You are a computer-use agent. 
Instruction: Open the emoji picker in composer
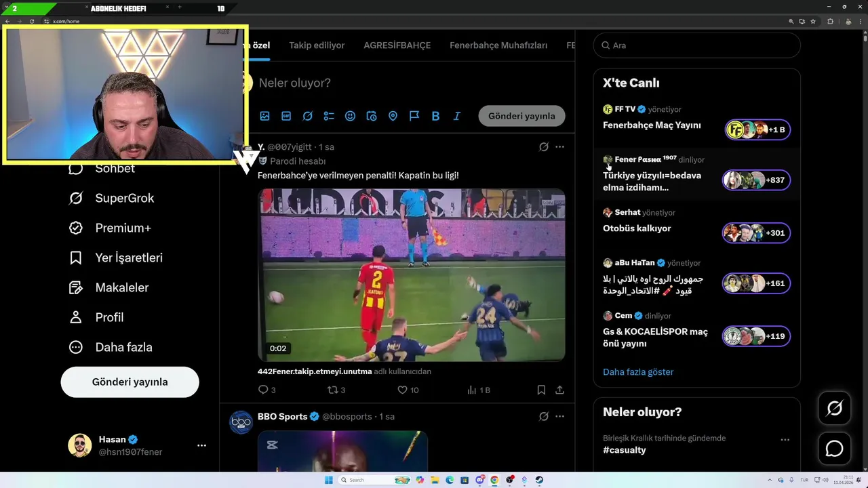(x=350, y=116)
